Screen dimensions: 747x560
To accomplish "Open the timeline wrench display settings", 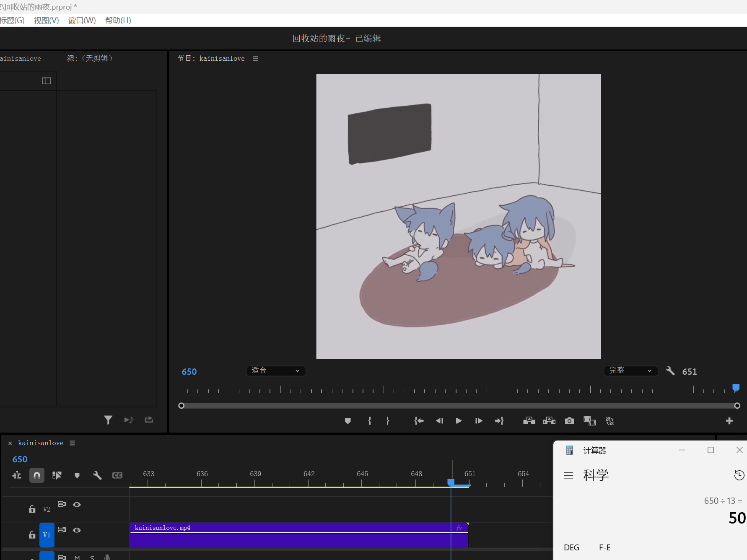I will point(97,475).
